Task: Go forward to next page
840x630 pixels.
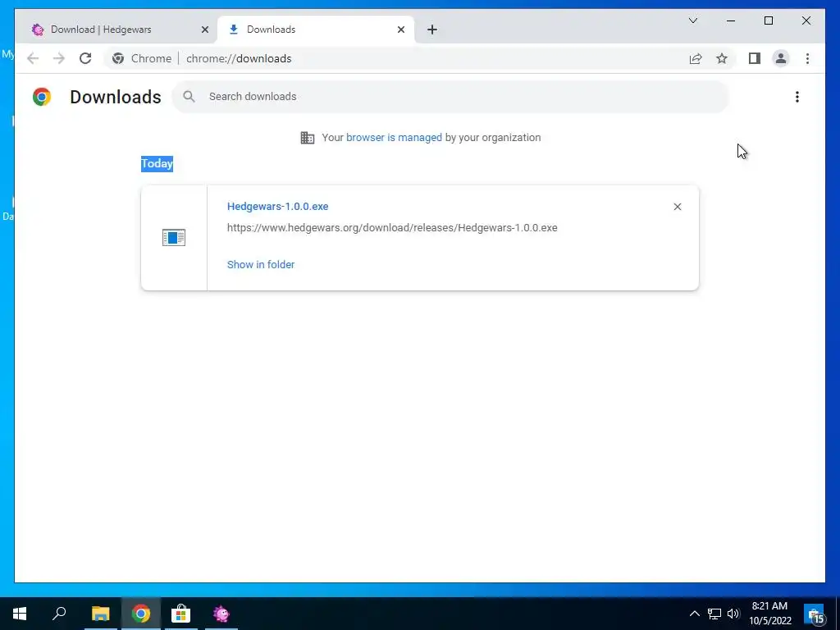Action: [x=59, y=58]
